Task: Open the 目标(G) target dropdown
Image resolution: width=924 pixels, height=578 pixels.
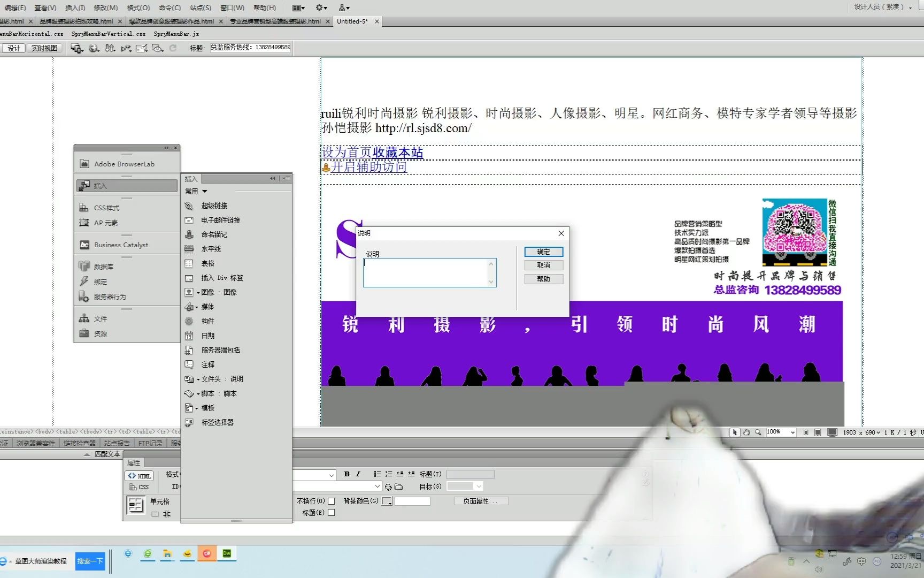Action: point(465,486)
